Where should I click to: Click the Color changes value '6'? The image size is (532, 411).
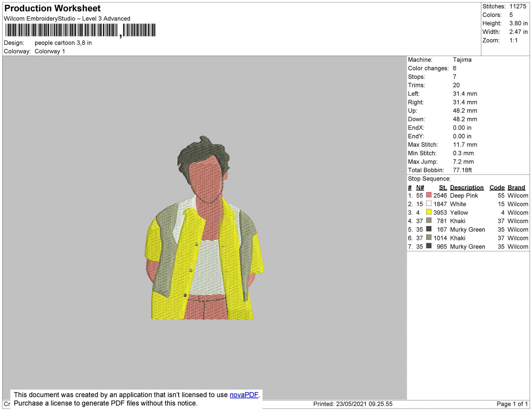(455, 68)
